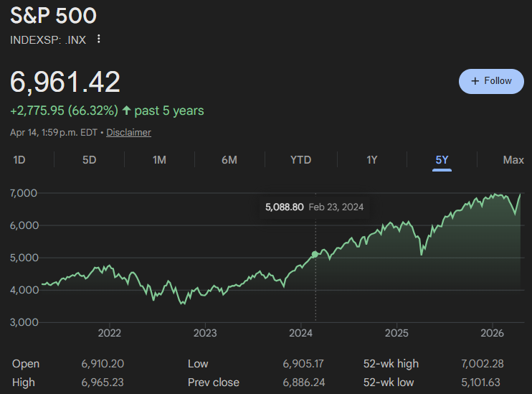Select the 5Y range tab

pos(442,160)
